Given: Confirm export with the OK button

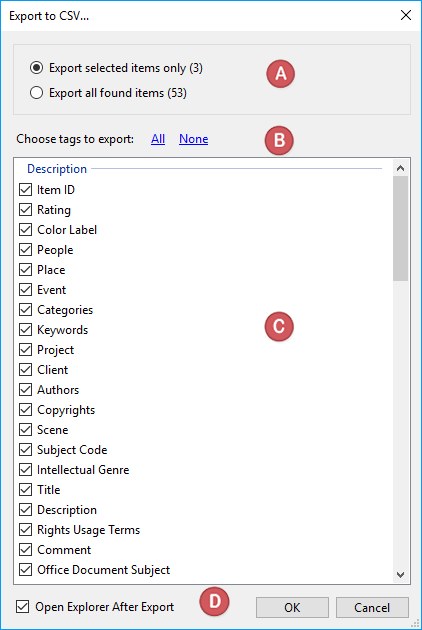Looking at the screenshot, I should click(292, 607).
